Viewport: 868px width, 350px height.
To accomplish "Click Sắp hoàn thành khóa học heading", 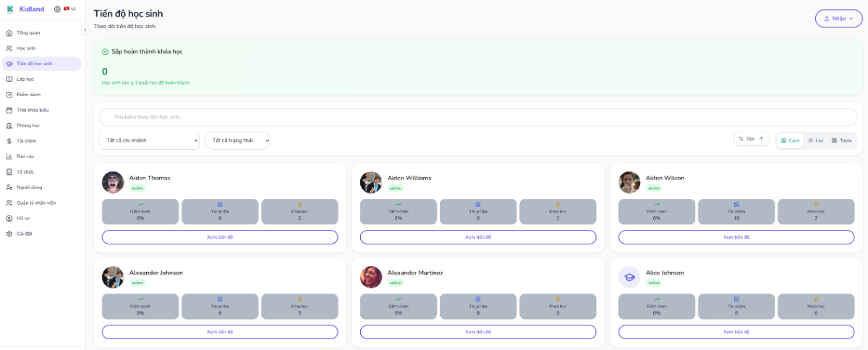I will tap(147, 51).
